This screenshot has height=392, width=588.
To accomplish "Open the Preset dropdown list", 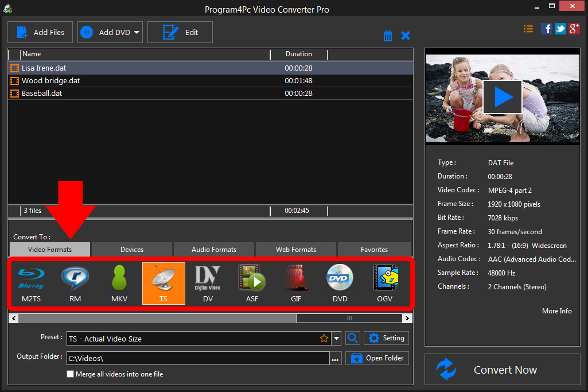I will (337, 339).
